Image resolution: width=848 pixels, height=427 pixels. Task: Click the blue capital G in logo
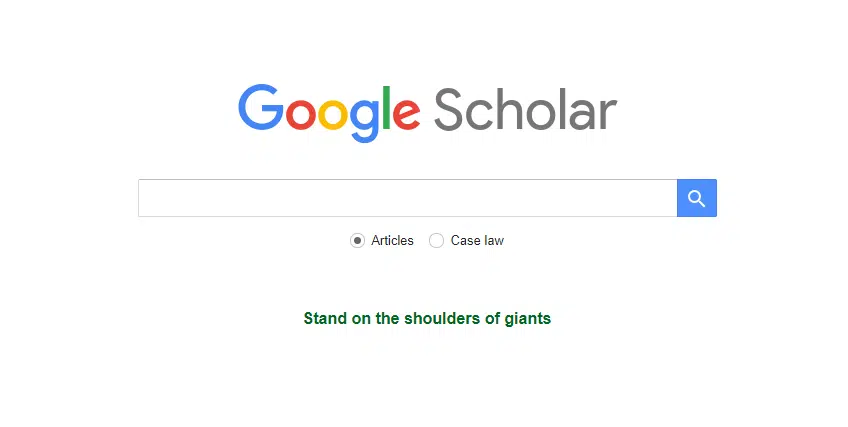pyautogui.click(x=260, y=107)
